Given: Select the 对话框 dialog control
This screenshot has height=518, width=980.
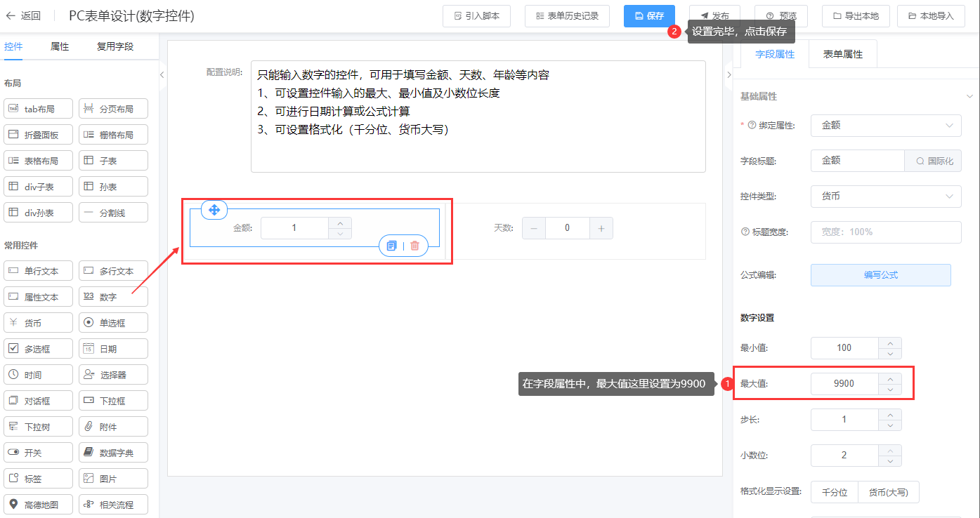Looking at the screenshot, I should click(39, 401).
